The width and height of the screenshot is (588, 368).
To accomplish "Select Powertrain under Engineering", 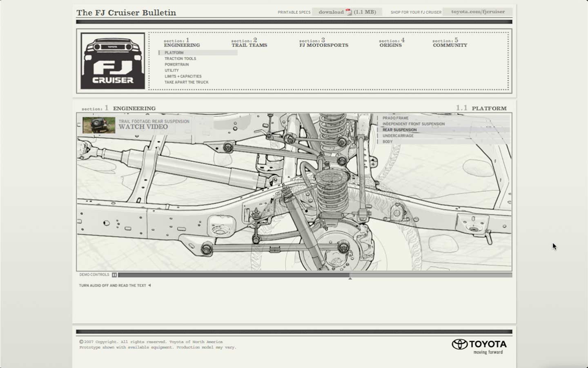I will pyautogui.click(x=176, y=65).
